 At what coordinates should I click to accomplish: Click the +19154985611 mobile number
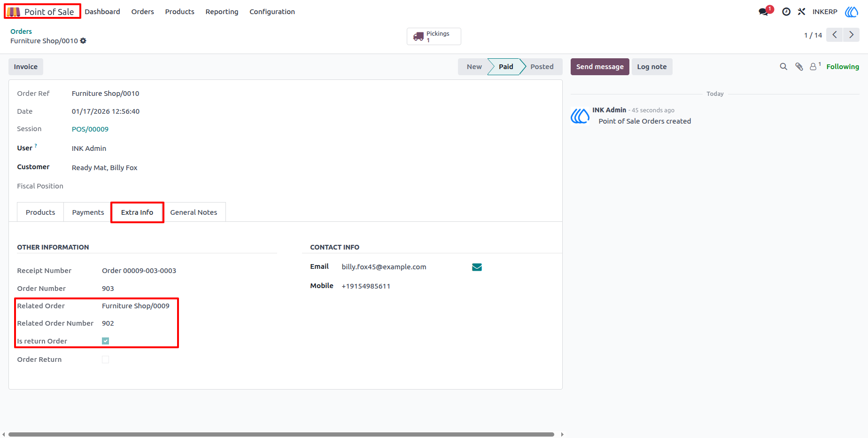click(366, 286)
